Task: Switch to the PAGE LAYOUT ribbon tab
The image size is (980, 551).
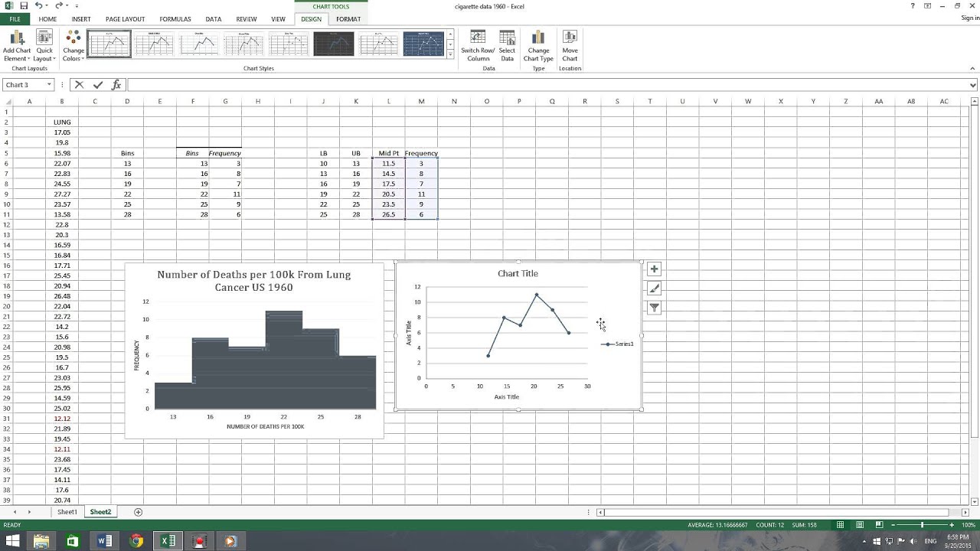Action: point(125,19)
